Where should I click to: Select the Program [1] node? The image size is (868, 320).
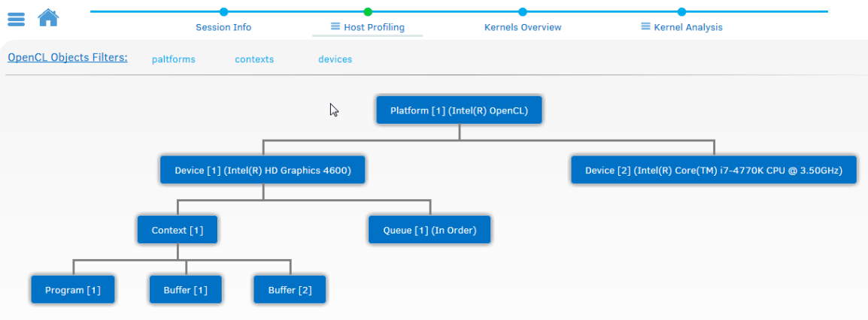coord(73,290)
